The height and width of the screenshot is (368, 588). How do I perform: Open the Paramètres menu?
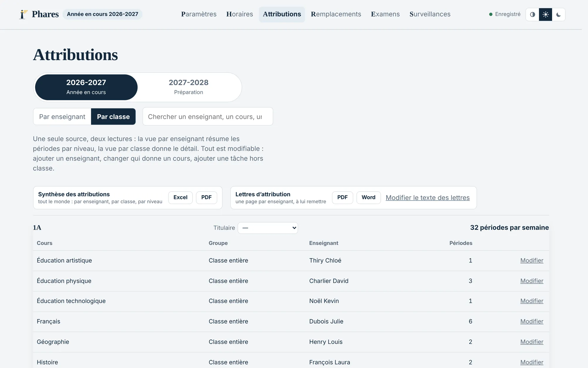click(x=199, y=14)
